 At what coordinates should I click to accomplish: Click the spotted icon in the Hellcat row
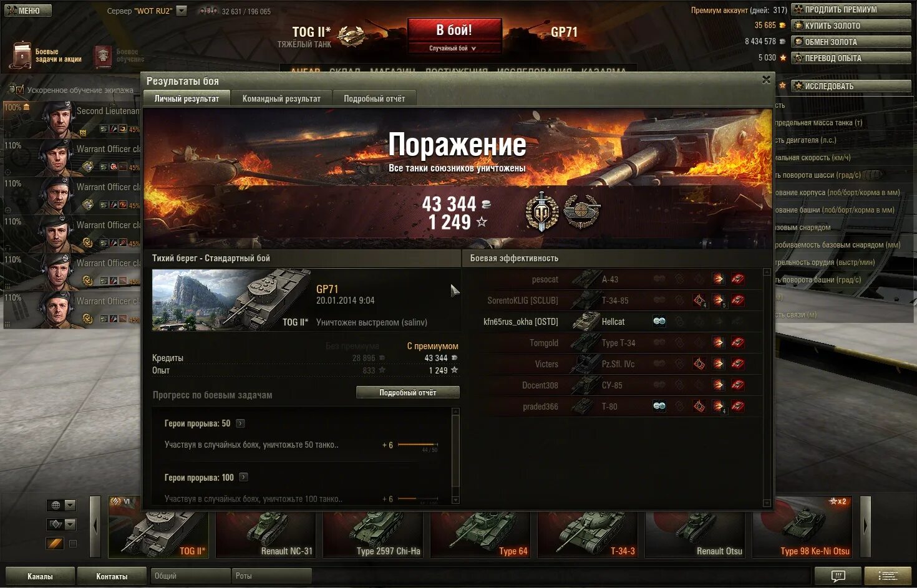click(x=659, y=322)
